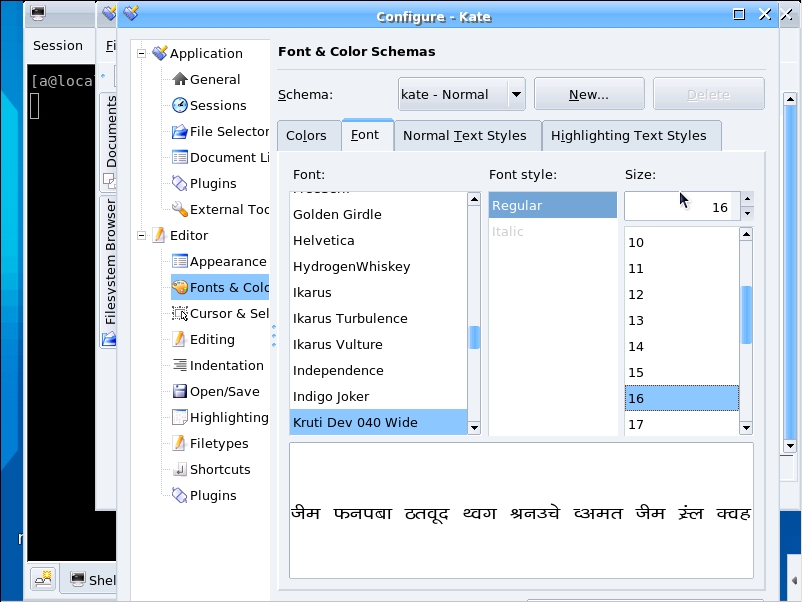Click background window vertical scrollbar thumb

point(790,271)
